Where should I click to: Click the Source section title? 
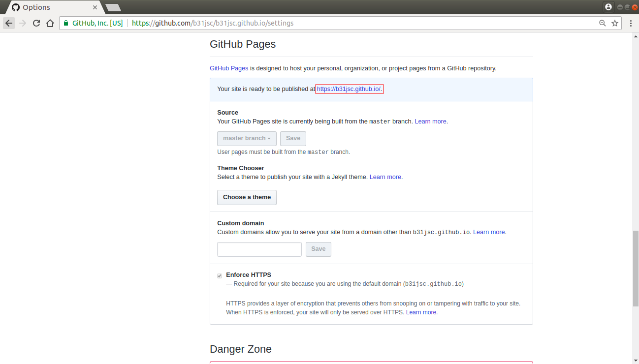pos(227,113)
